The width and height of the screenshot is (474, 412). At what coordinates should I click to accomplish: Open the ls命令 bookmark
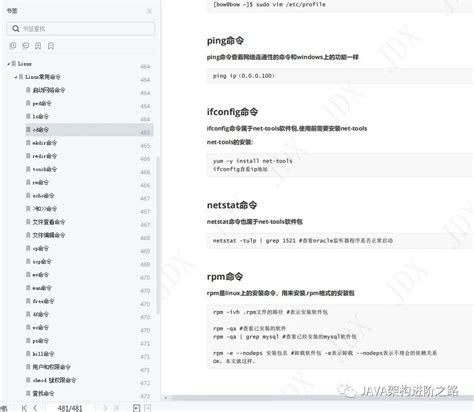[x=40, y=116]
